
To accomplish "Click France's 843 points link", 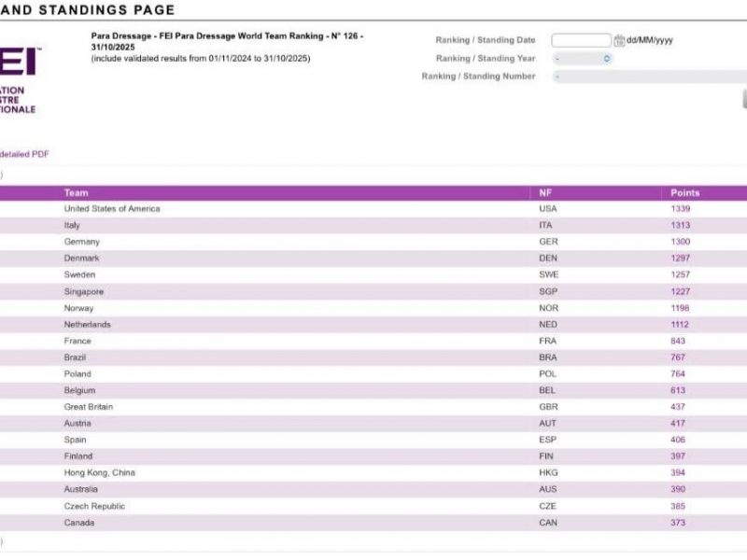I will [x=678, y=341].
